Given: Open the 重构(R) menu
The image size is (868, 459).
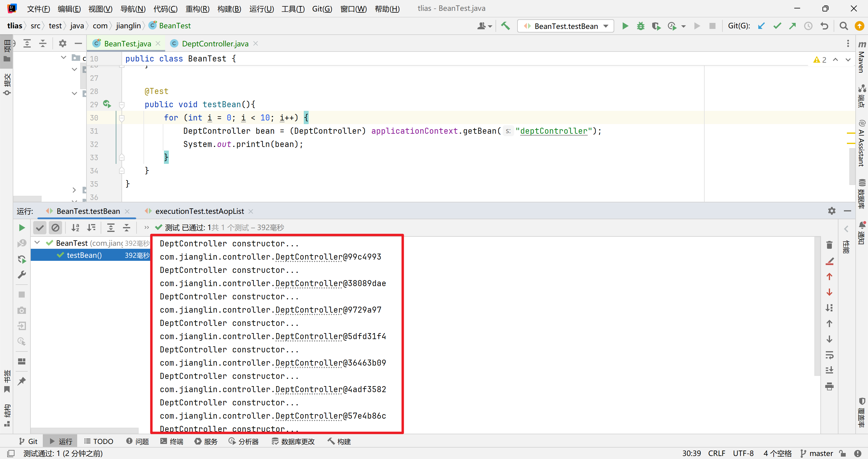Looking at the screenshot, I should (x=197, y=8).
